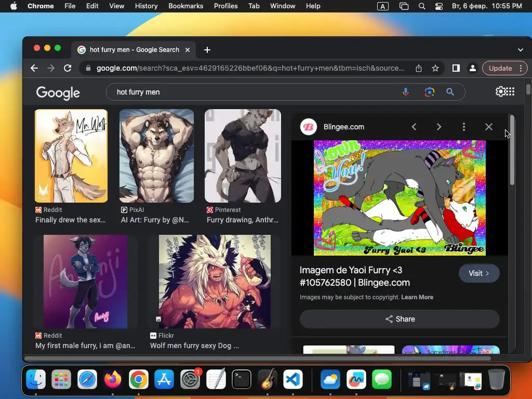
Task: Open the Flickr 'Wolf men furry sexy Dog' thumbnail
Action: [x=215, y=282]
